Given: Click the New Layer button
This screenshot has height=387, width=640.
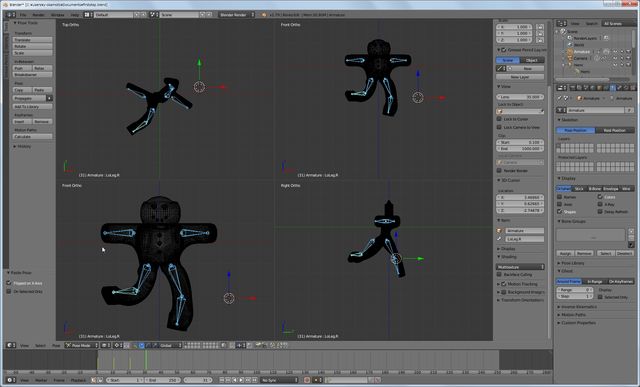Looking at the screenshot, I should click(x=520, y=77).
